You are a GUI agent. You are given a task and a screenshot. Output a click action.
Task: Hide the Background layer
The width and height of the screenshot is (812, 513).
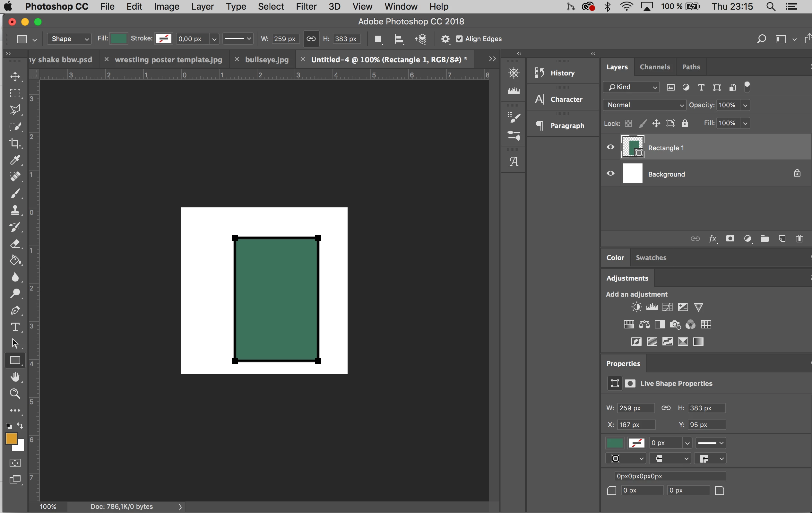pos(610,174)
